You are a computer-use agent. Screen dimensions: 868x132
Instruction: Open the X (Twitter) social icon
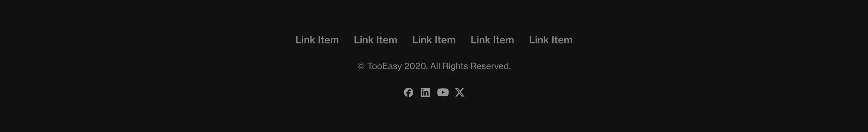click(x=459, y=92)
